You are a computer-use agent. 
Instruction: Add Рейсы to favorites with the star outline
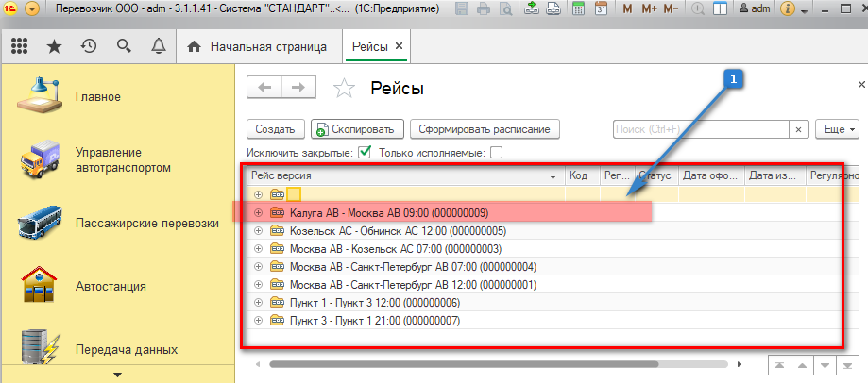click(x=345, y=89)
